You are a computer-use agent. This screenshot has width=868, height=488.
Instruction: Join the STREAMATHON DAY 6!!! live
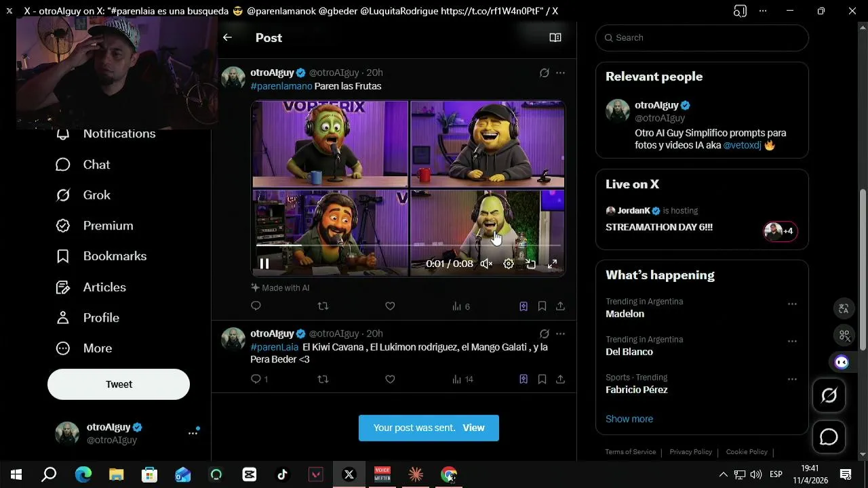point(659,227)
